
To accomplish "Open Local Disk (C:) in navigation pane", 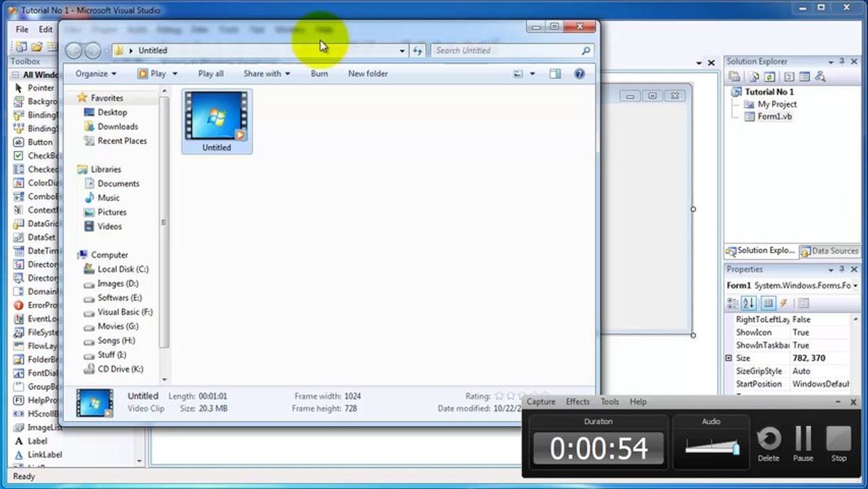I will [116, 269].
